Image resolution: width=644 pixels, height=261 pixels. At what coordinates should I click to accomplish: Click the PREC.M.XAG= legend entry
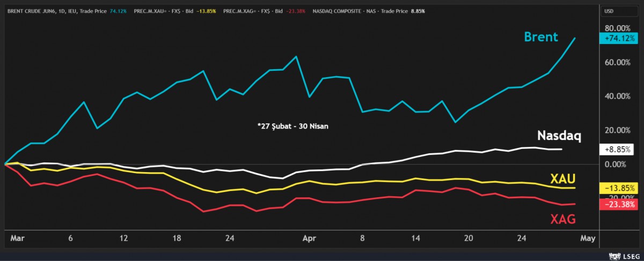263,10
